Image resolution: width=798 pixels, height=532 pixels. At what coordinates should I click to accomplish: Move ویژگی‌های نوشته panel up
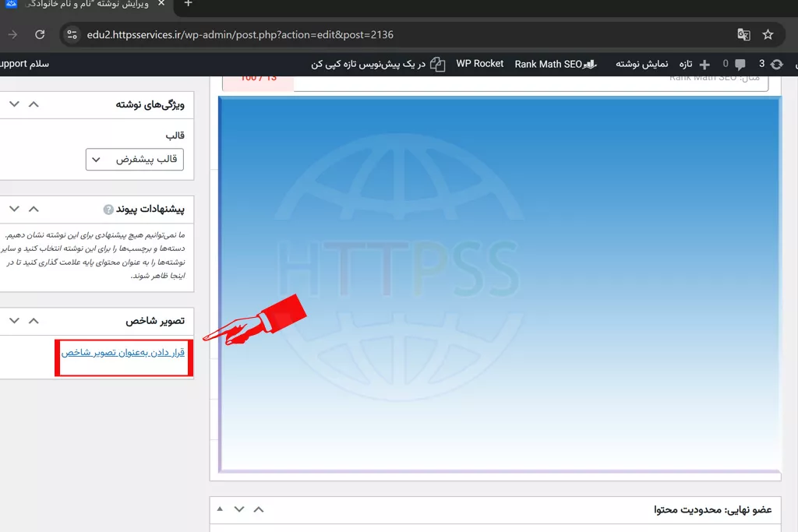[x=34, y=104]
